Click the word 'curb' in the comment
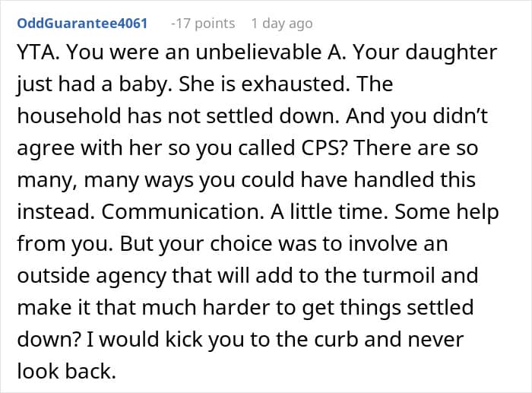 click(x=336, y=339)
